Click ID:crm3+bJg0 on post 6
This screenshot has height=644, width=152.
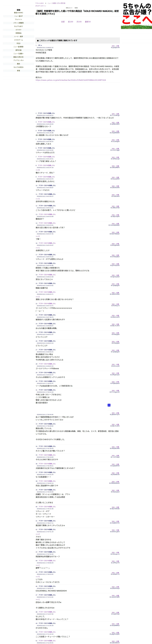click(115, 150)
